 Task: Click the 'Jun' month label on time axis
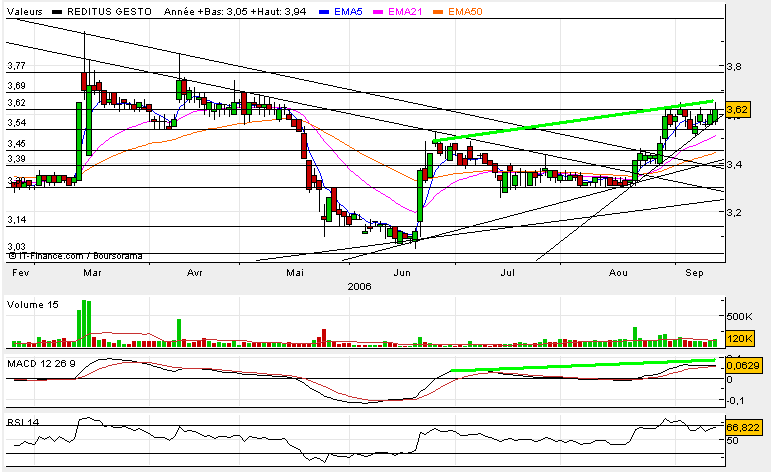coord(402,273)
